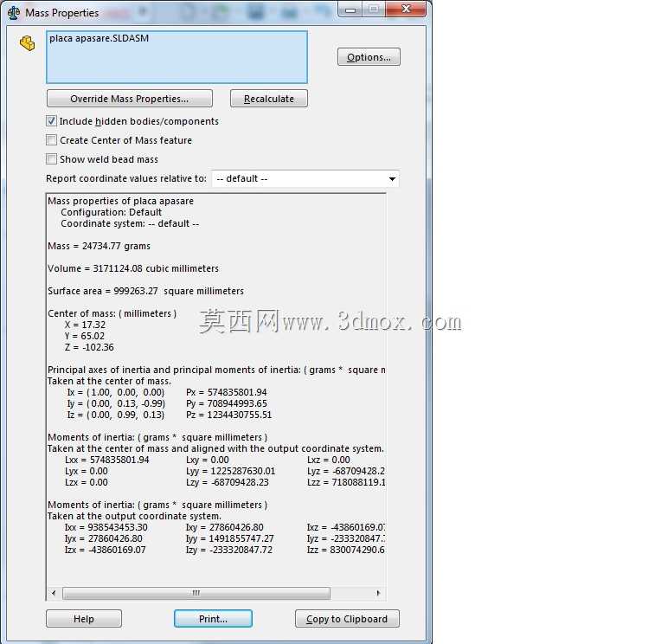Click the scroll right arrow in results

coord(378,593)
